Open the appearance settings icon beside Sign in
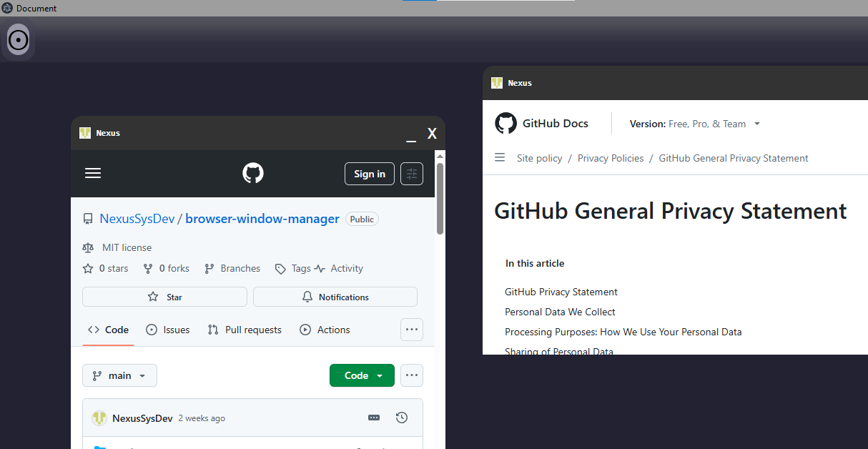868x449 pixels. pyautogui.click(x=412, y=174)
